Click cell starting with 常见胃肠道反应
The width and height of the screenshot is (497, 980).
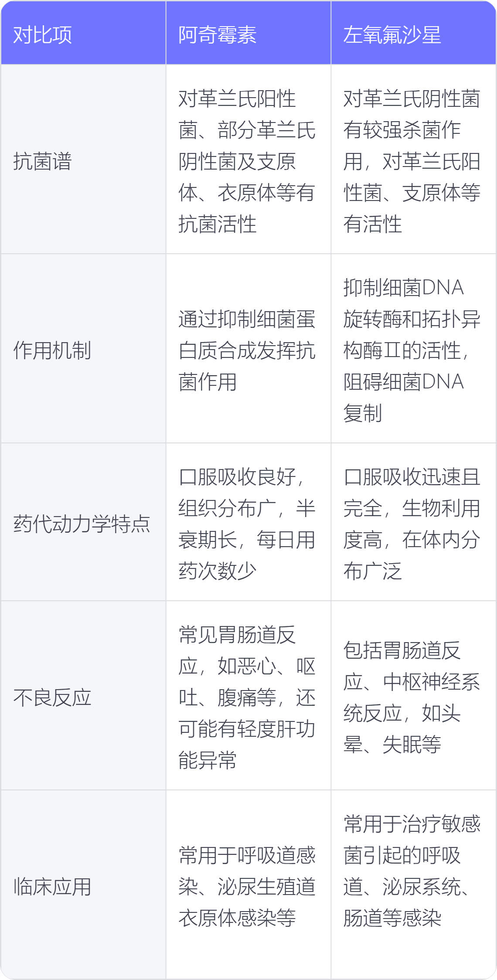(x=248, y=696)
